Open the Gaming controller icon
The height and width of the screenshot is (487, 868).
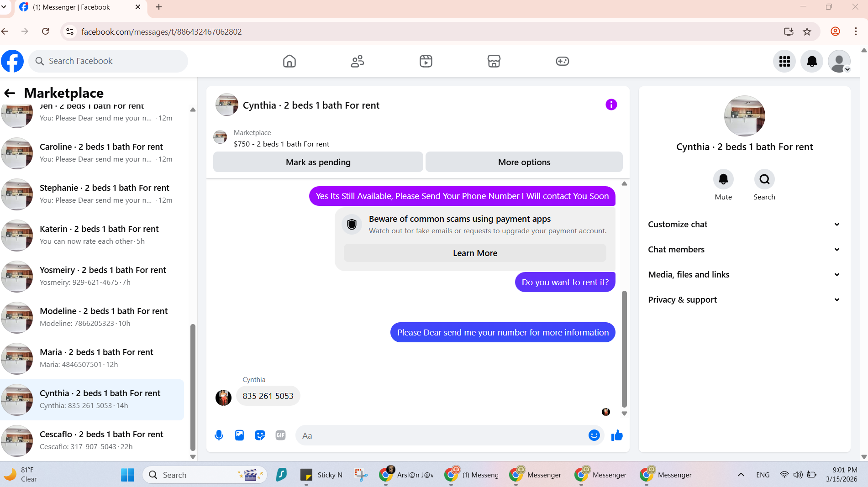(x=562, y=61)
